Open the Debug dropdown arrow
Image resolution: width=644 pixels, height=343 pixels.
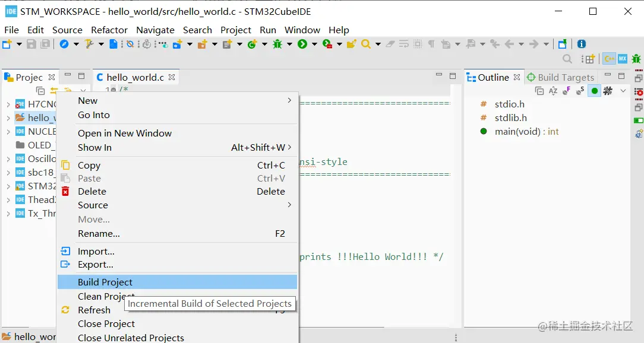tap(289, 45)
